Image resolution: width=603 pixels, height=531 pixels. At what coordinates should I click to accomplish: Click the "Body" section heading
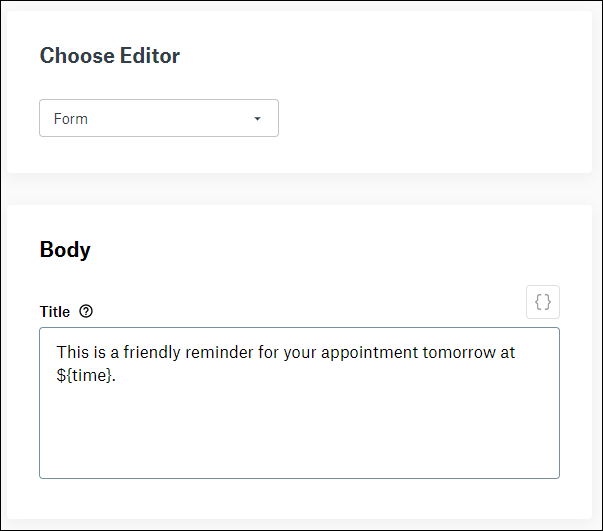[65, 250]
